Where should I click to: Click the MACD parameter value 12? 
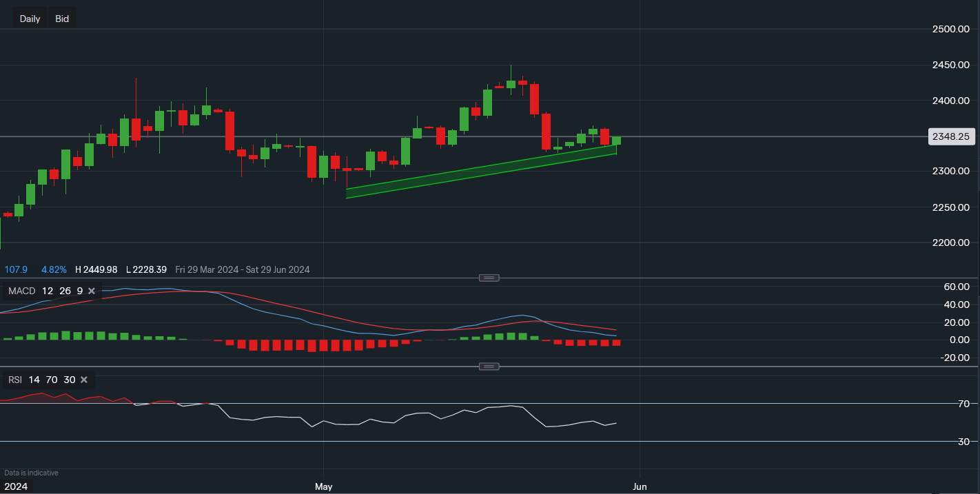[x=47, y=291]
